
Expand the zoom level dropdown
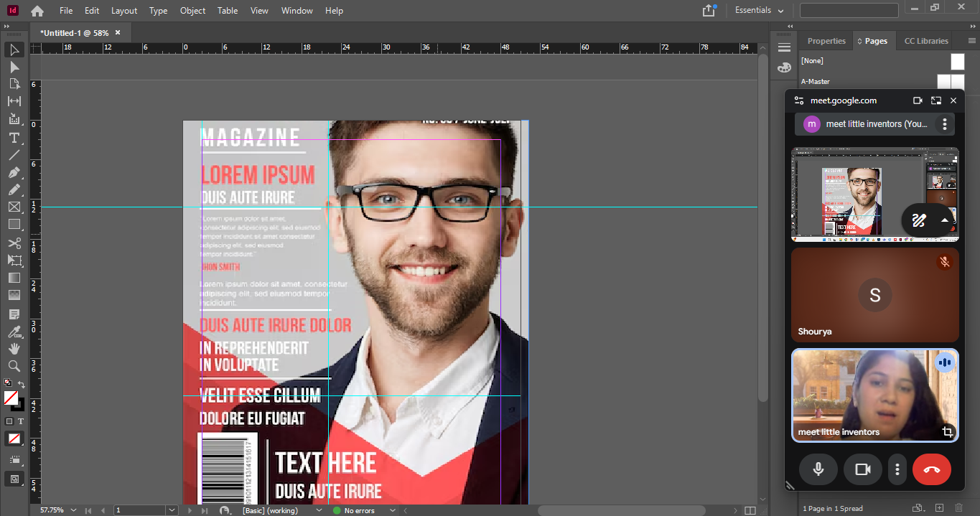click(73, 510)
